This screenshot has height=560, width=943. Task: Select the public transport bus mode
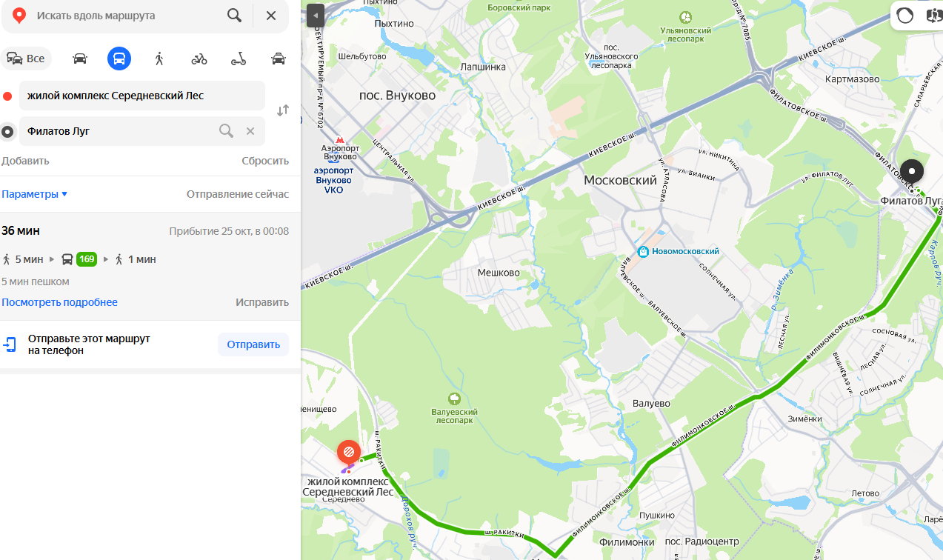tap(119, 59)
